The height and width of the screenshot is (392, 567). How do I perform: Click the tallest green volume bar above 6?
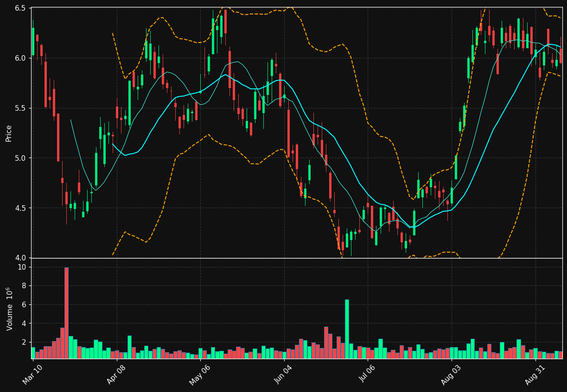[x=347, y=329]
